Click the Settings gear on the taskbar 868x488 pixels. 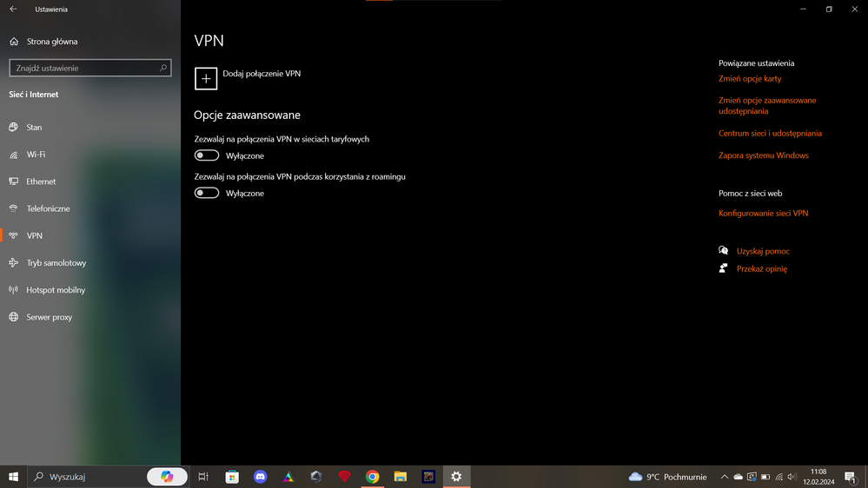click(x=457, y=477)
